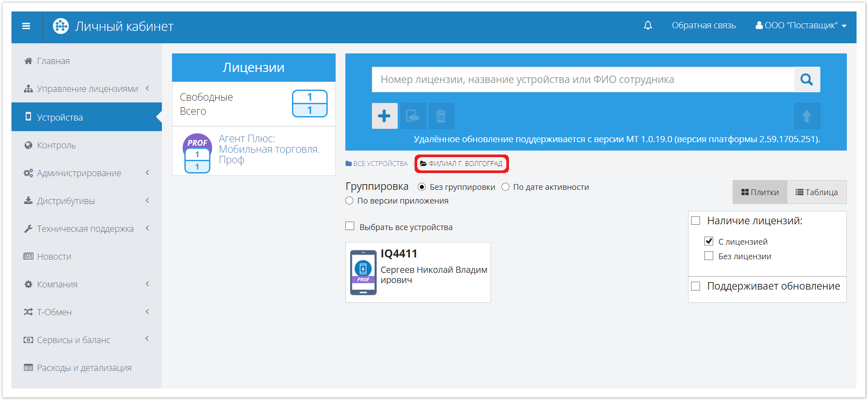The image size is (868, 400).
Task: Open the ООО "Поставщик" account dropdown
Action: pyautogui.click(x=801, y=26)
